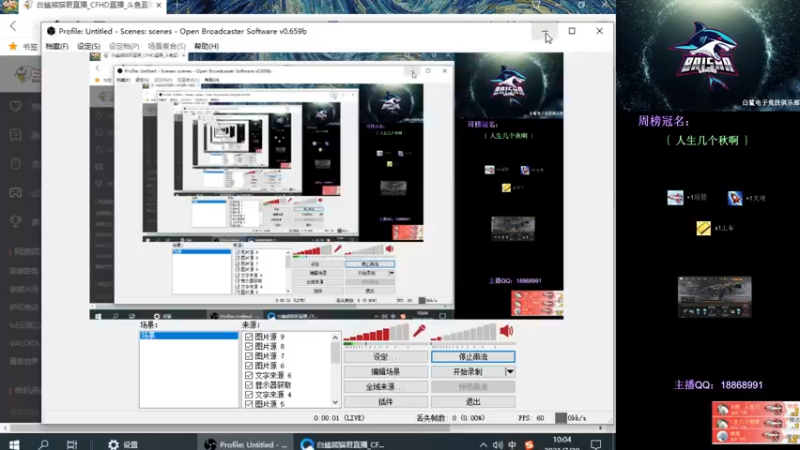Click the 显示器获取 source name
The height and width of the screenshot is (450, 800).
coord(273,385)
